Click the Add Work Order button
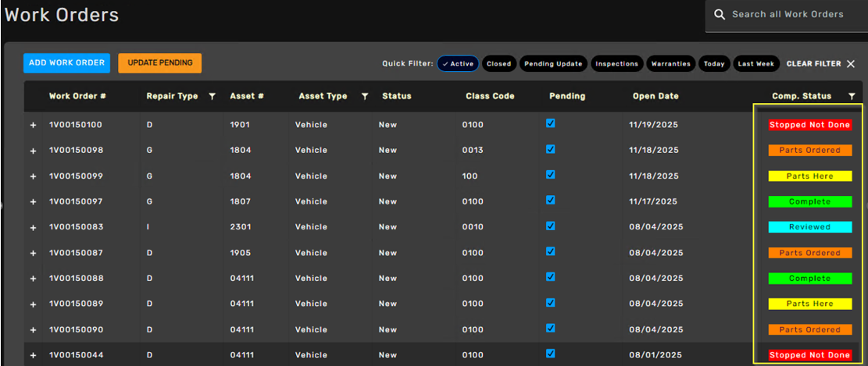 pos(66,63)
